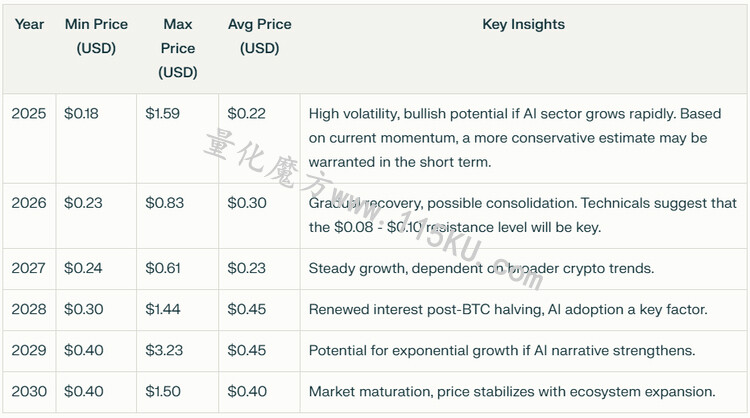Click the 2026 year cell
The width and height of the screenshot is (750, 418).
click(x=29, y=203)
